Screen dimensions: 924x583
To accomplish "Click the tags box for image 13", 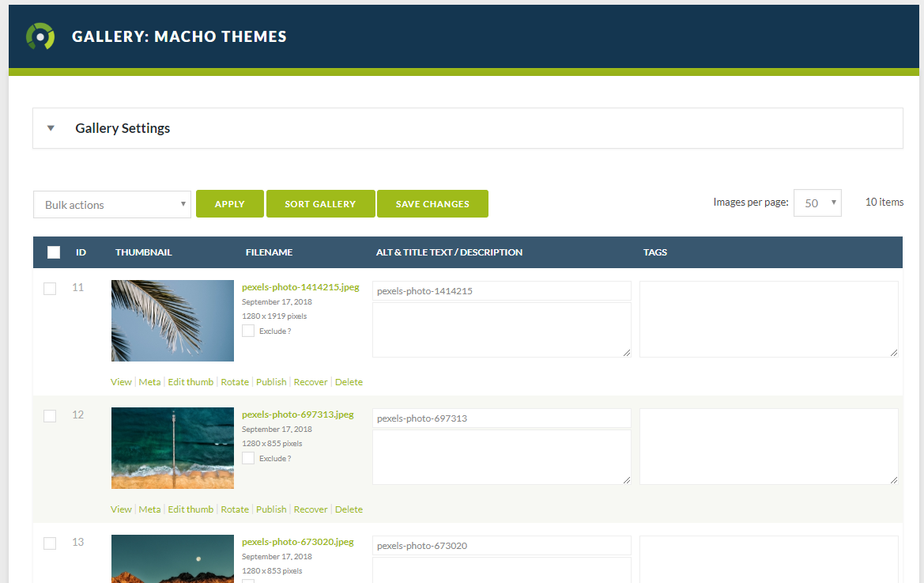I will (769, 559).
